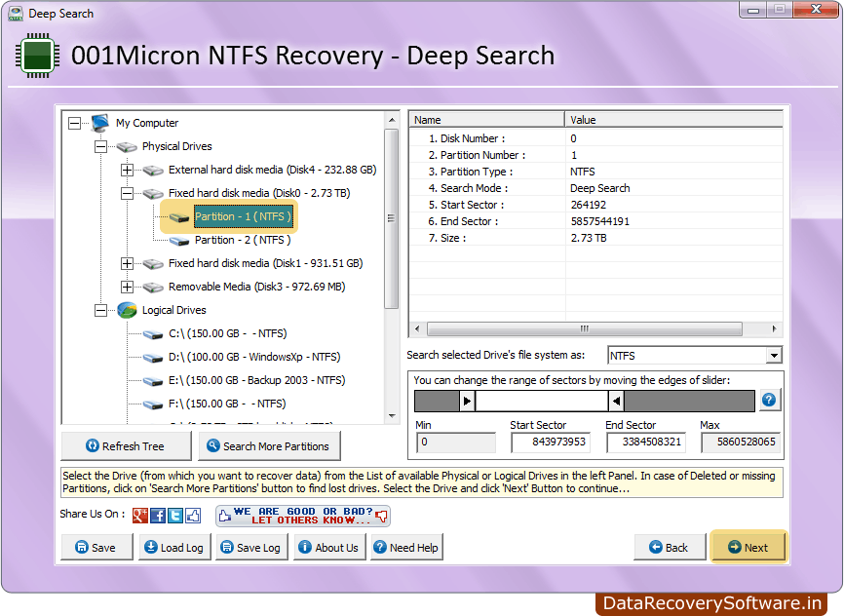Screen dimensions: 844x616
Task: Click the Logical Drives globe icon
Action: [127, 310]
